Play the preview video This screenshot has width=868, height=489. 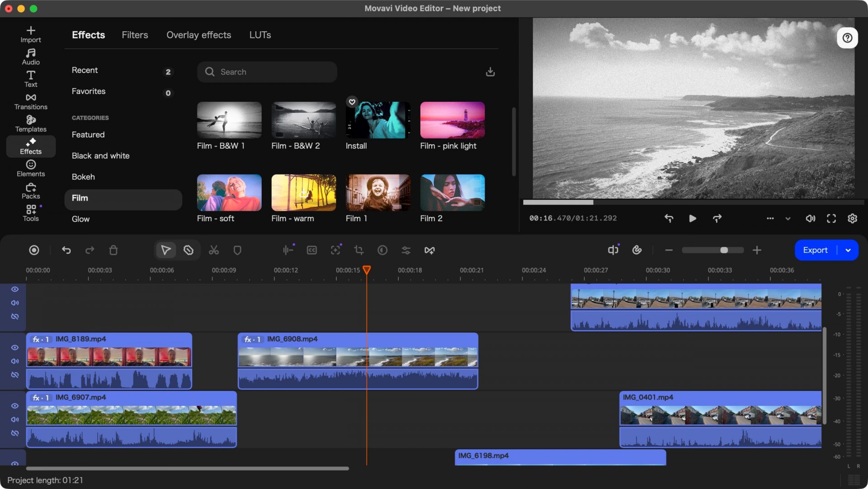click(x=692, y=218)
